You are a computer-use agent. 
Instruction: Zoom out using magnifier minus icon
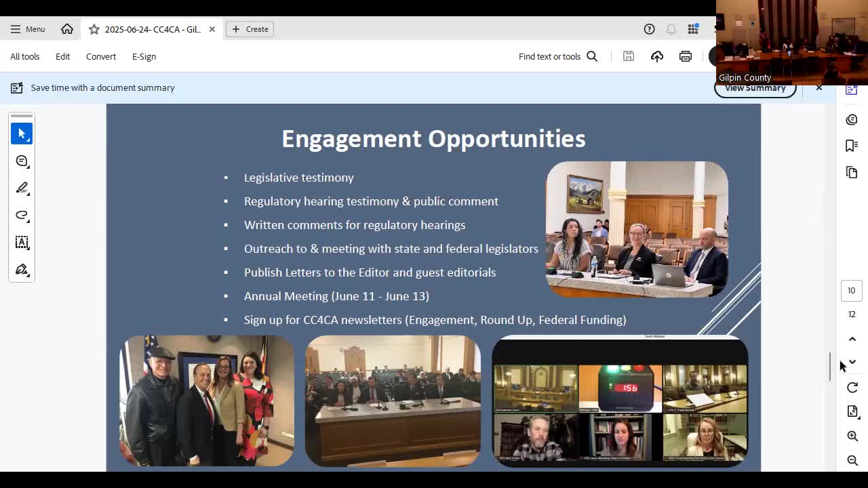coord(852,460)
